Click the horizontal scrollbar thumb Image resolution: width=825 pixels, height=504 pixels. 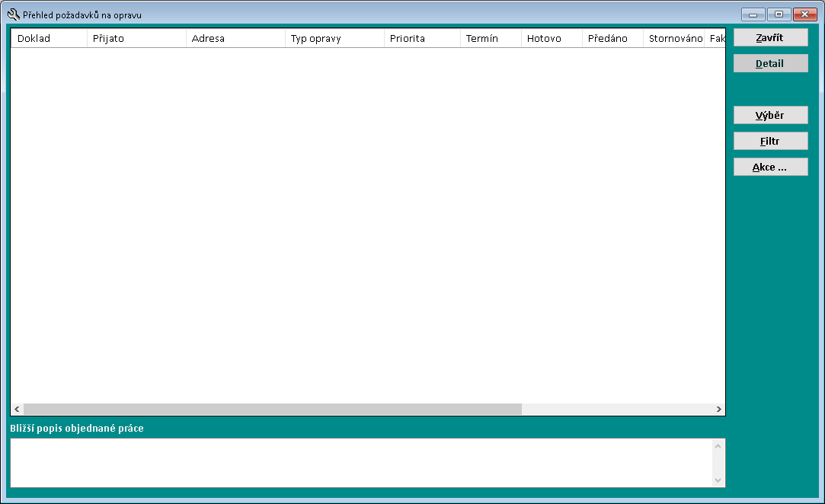coord(273,410)
